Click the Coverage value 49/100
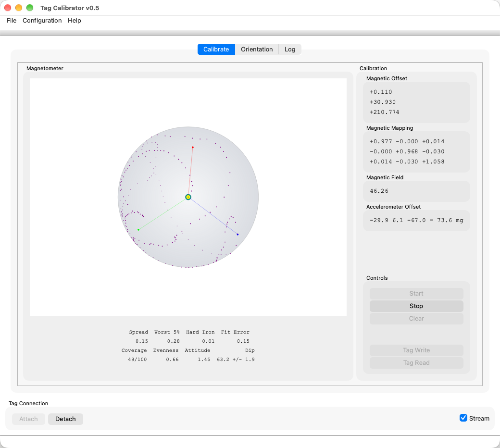This screenshot has height=448, width=500. (x=137, y=360)
